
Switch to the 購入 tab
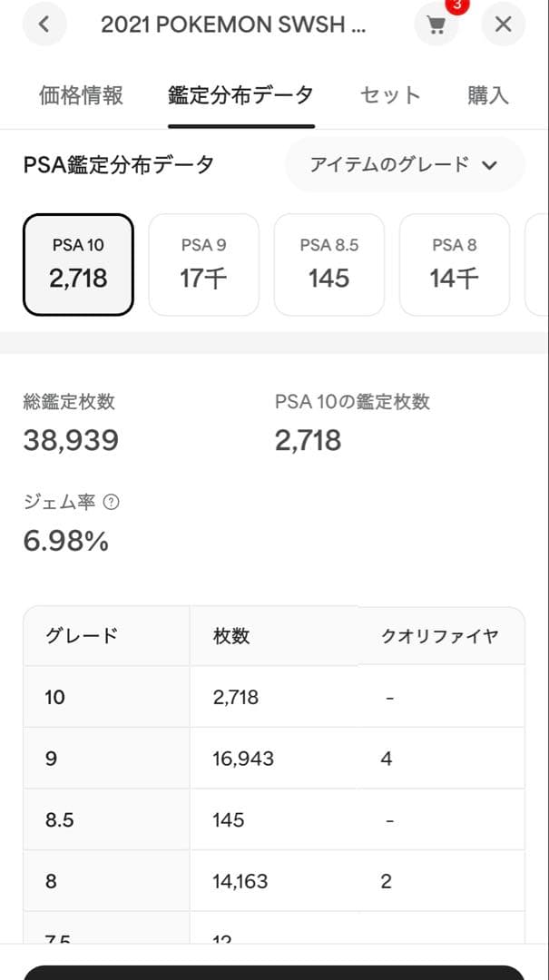(x=488, y=93)
